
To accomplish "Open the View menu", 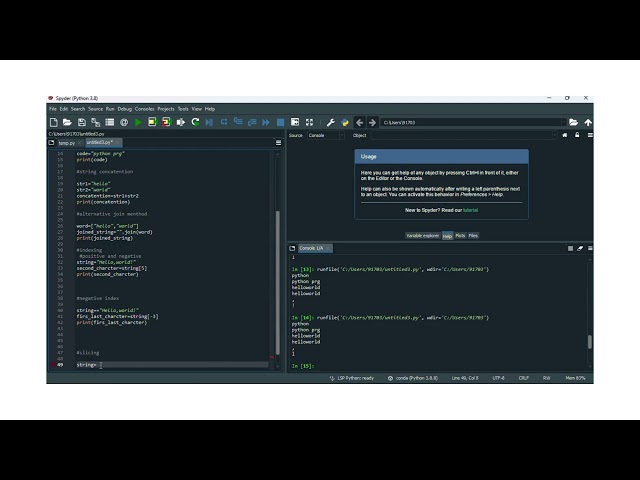I will click(197, 109).
